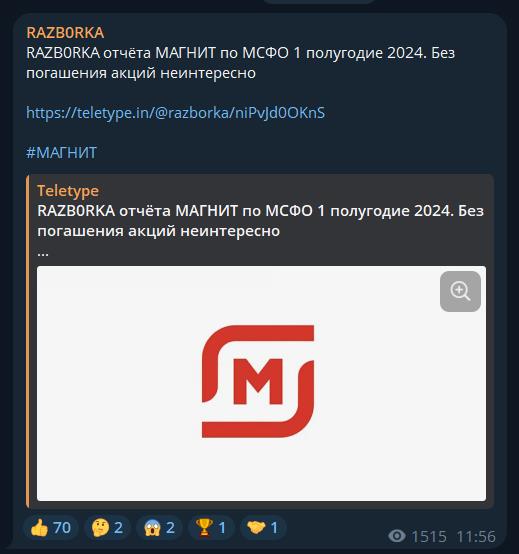Click the red Magnit M logo
This screenshot has width=519, height=554.
258,381
